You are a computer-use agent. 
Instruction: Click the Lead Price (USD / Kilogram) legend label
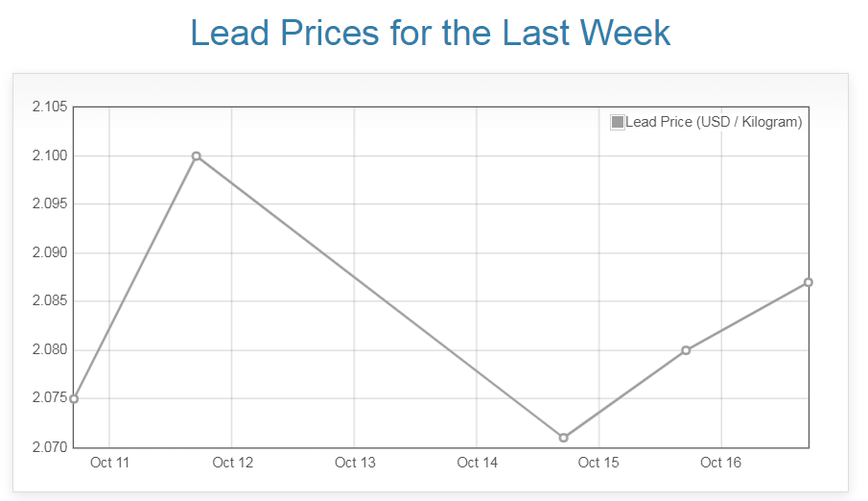[714, 122]
